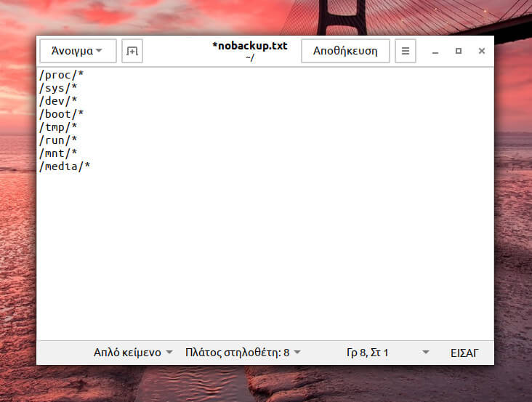
Task: Click the /dev/* line
Action: pos(58,101)
